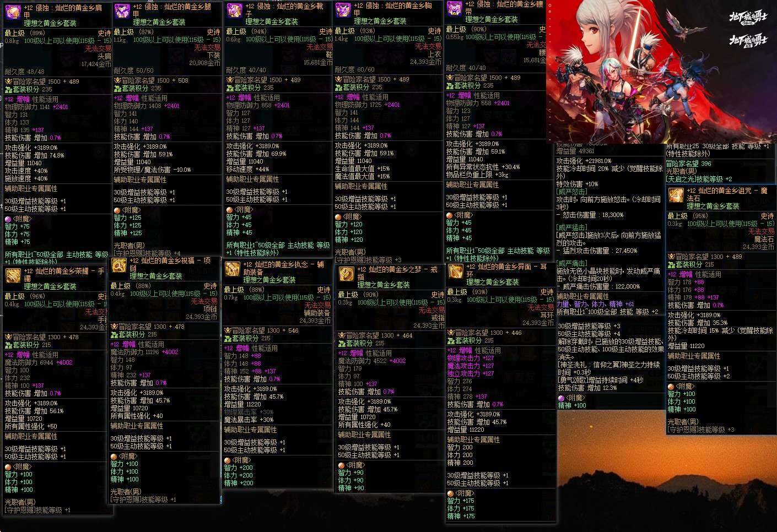Click the durability text 耐久度 60/60
The width and height of the screenshot is (777, 532).
(355, 70)
